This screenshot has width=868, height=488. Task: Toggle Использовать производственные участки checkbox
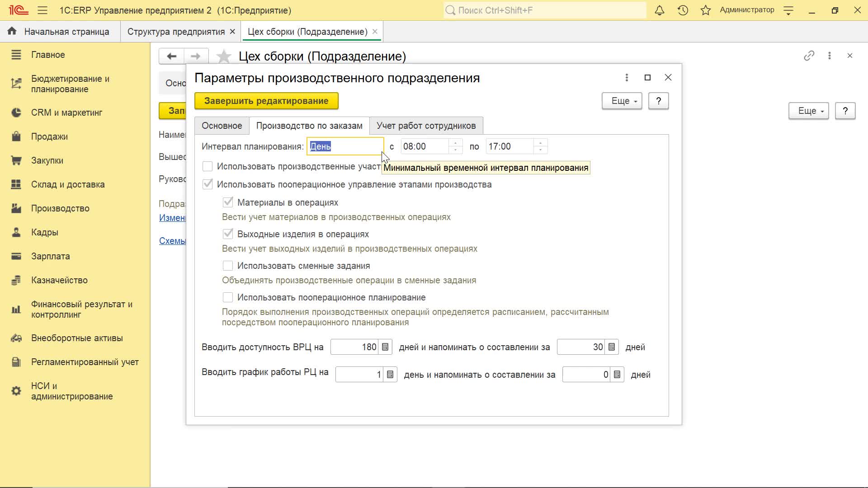click(x=208, y=166)
